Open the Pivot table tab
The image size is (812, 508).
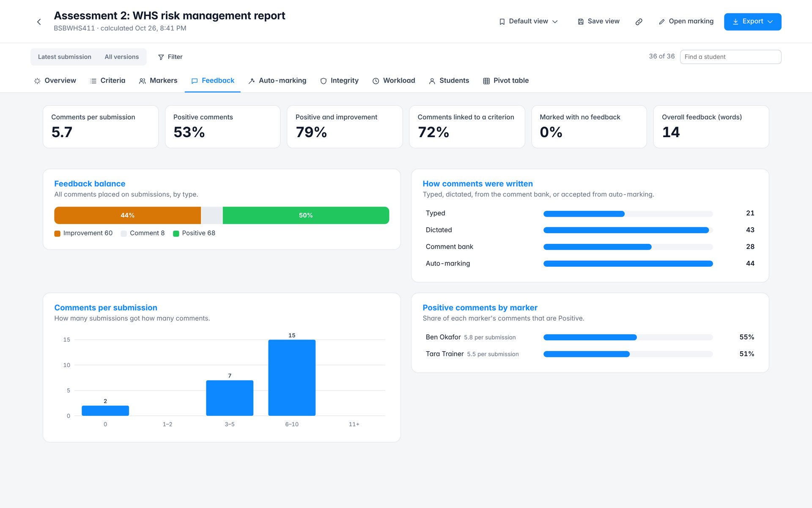click(x=506, y=80)
